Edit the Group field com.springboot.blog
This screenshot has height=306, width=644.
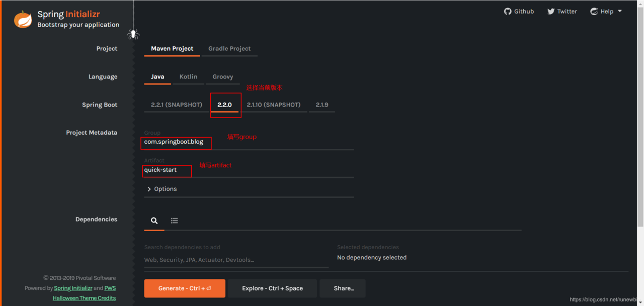click(249, 142)
